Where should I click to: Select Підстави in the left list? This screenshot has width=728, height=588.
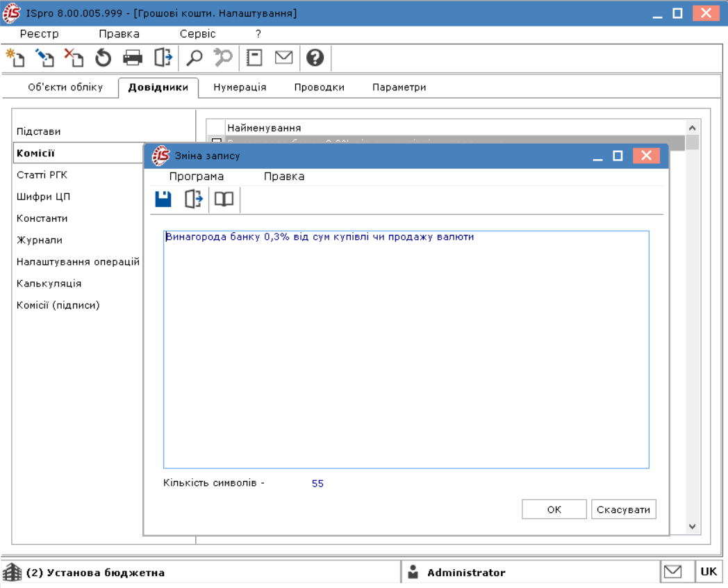(x=38, y=131)
